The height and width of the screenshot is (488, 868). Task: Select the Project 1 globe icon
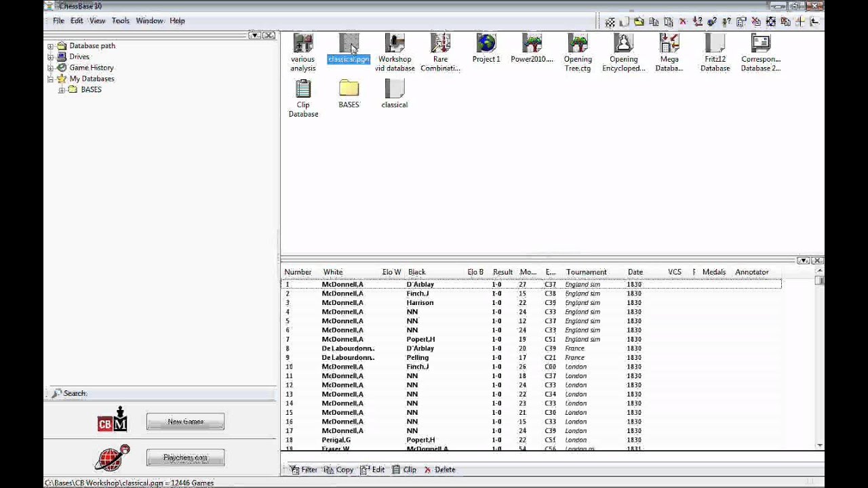click(486, 49)
